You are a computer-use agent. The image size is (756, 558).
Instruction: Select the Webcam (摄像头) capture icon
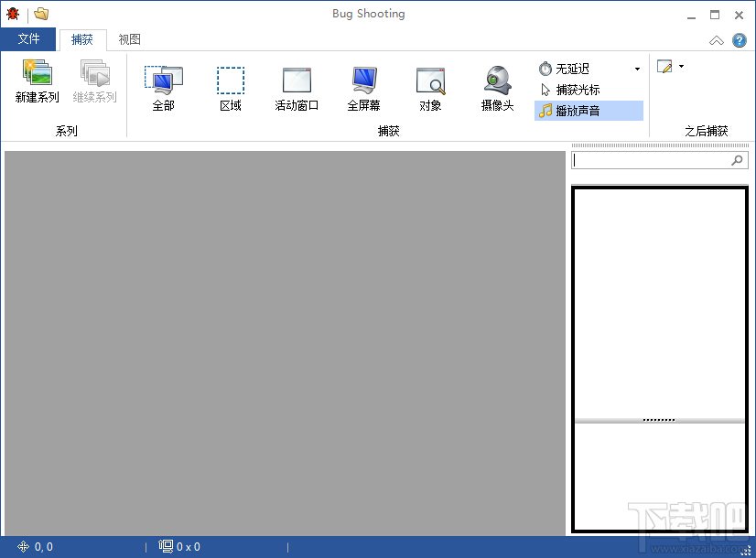(497, 80)
